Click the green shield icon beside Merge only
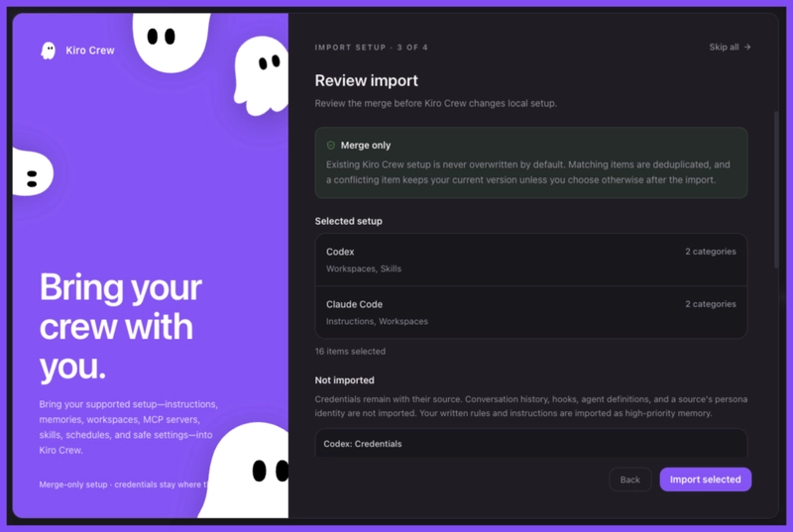Image resolution: width=793 pixels, height=532 pixels. tap(331, 146)
